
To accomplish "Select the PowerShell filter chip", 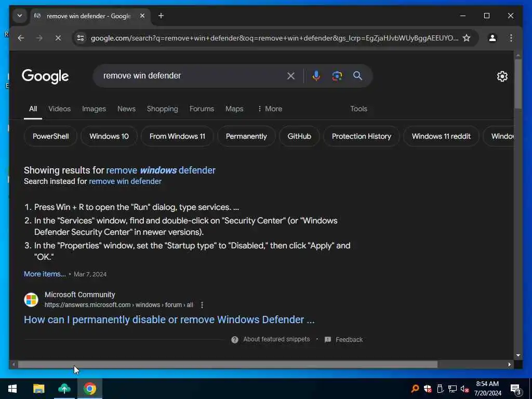I will [50, 137].
